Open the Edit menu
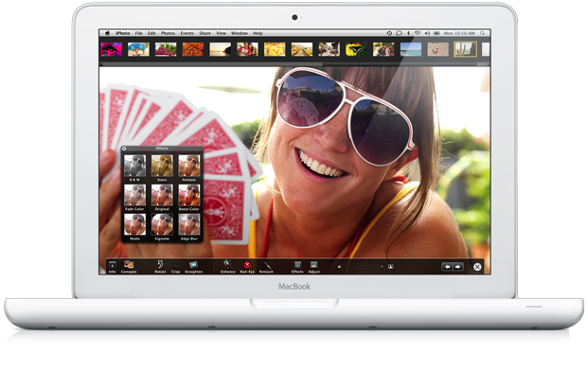Screen dimensions: 588x372 [x=151, y=33]
